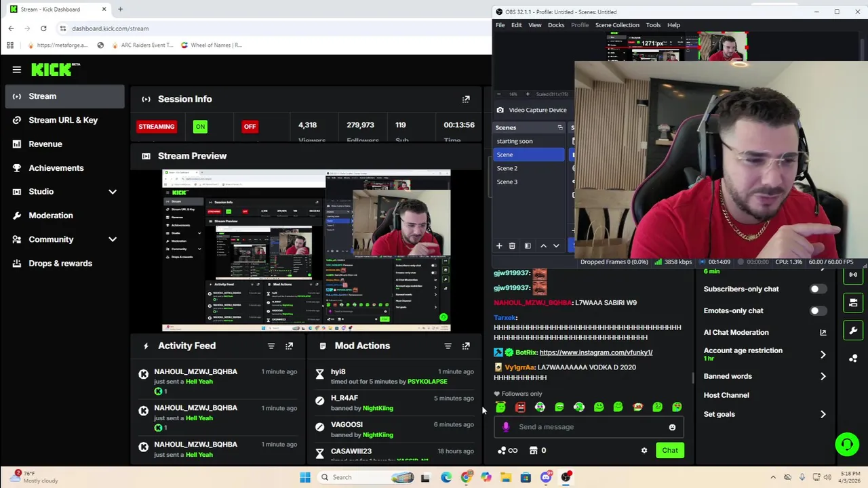Click the broadcast signal icon in sidebar
The image size is (868, 488).
pos(853,274)
